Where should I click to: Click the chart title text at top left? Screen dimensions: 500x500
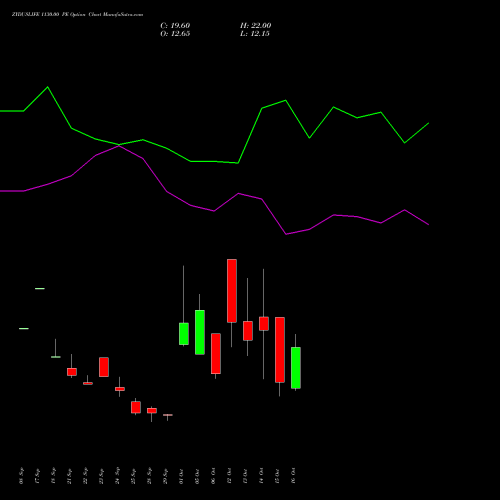tap(77, 15)
